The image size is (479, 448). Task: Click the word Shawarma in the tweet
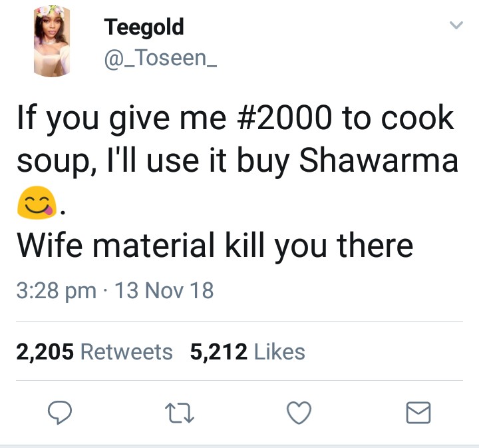coord(379,160)
